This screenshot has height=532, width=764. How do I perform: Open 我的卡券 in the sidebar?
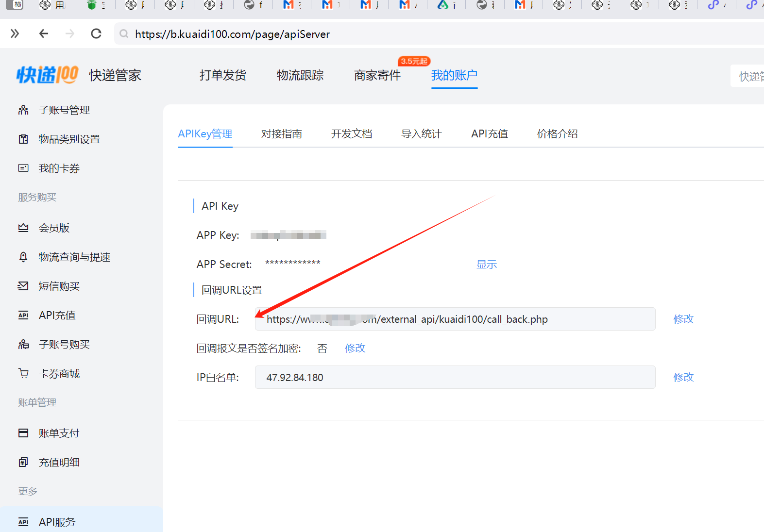[59, 168]
